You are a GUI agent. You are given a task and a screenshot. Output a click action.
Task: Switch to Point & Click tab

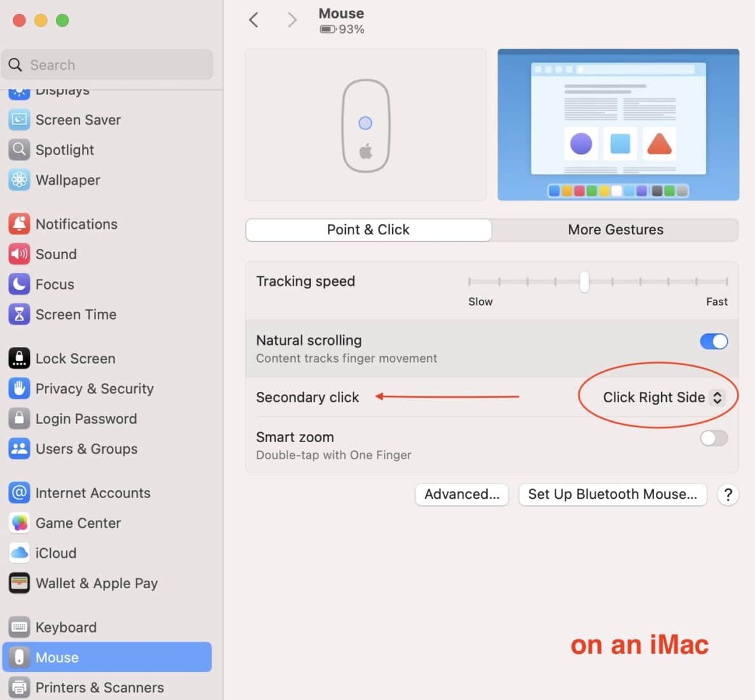click(369, 230)
